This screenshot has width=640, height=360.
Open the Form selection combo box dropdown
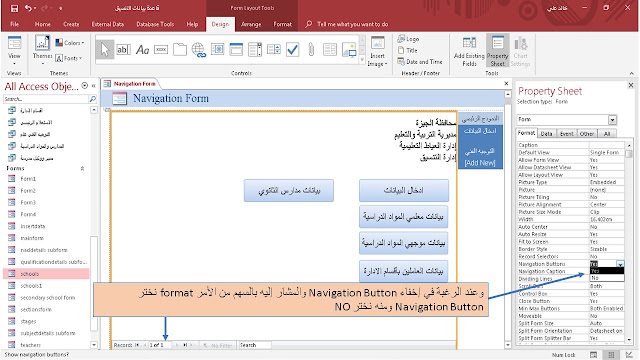pos(612,120)
